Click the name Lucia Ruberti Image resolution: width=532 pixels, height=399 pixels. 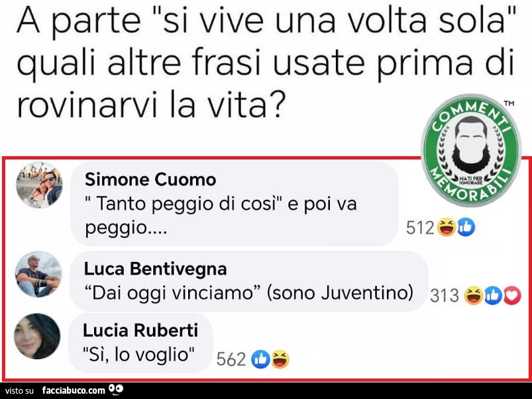[x=140, y=330]
